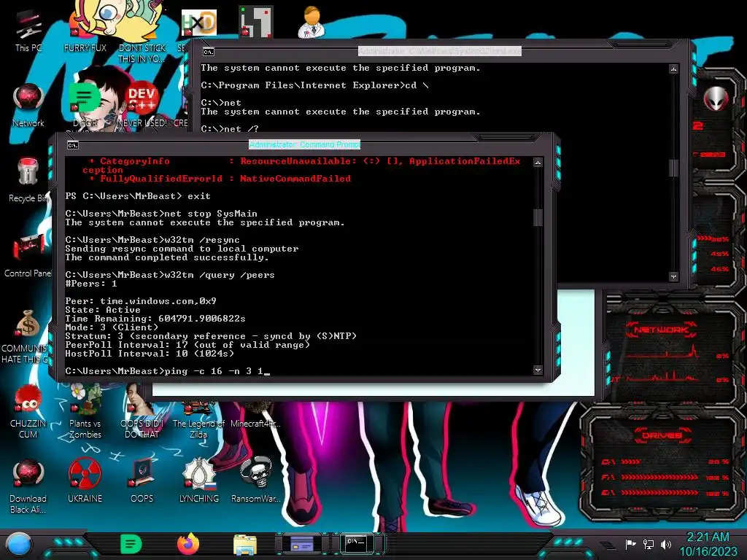The width and height of the screenshot is (747, 560).
Task: Click 'Peer: time.windows.com,0x9' text
Action: (141, 301)
